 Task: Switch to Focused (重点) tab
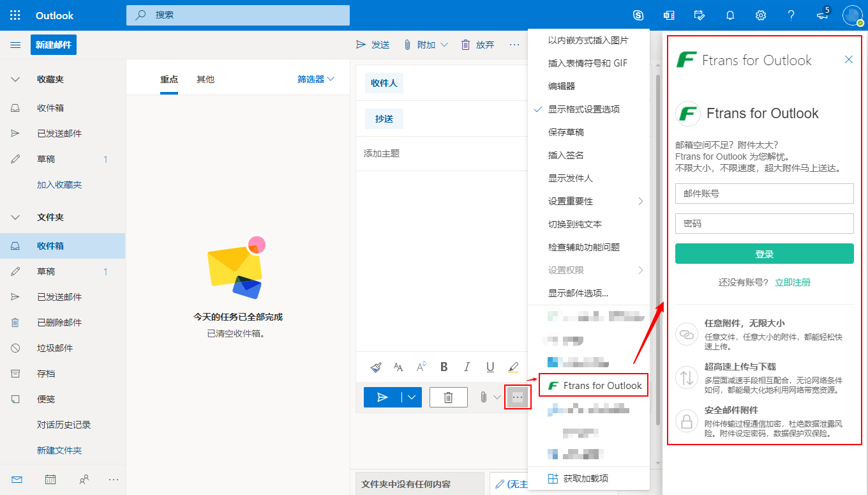(x=169, y=79)
